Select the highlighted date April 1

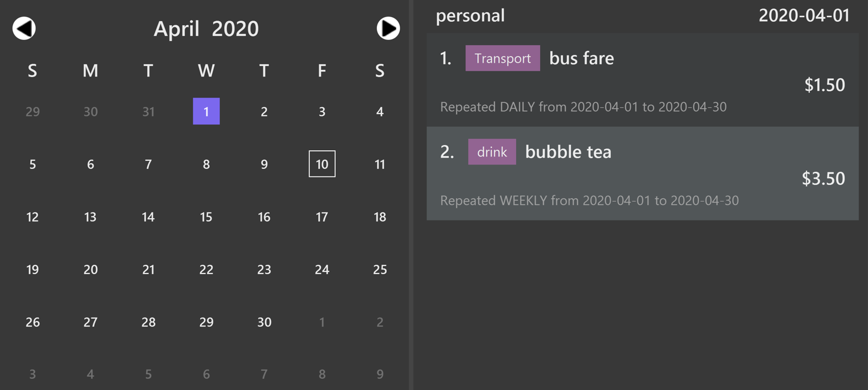[x=206, y=111]
